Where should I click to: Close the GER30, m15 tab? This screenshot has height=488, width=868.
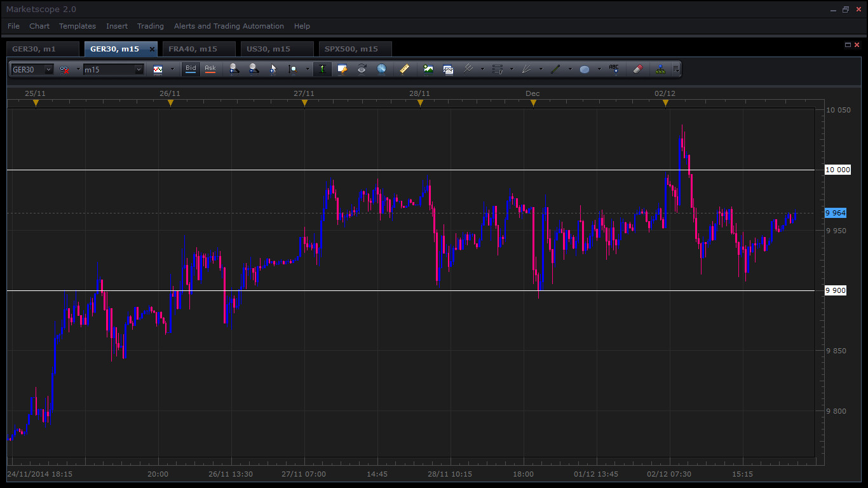[152, 49]
